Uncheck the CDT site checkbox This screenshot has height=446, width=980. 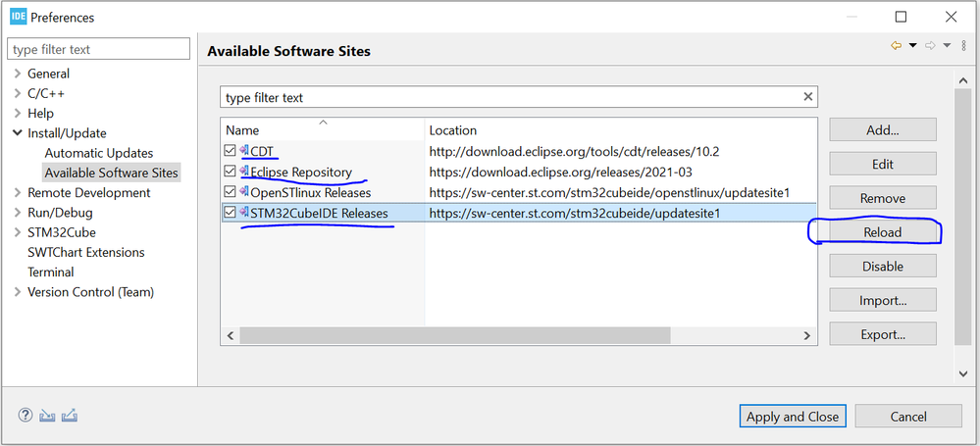pos(230,151)
